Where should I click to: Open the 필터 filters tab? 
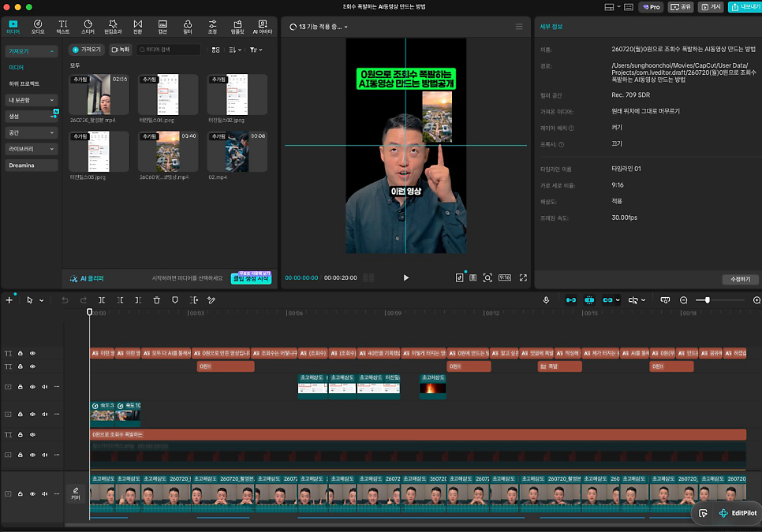click(188, 27)
